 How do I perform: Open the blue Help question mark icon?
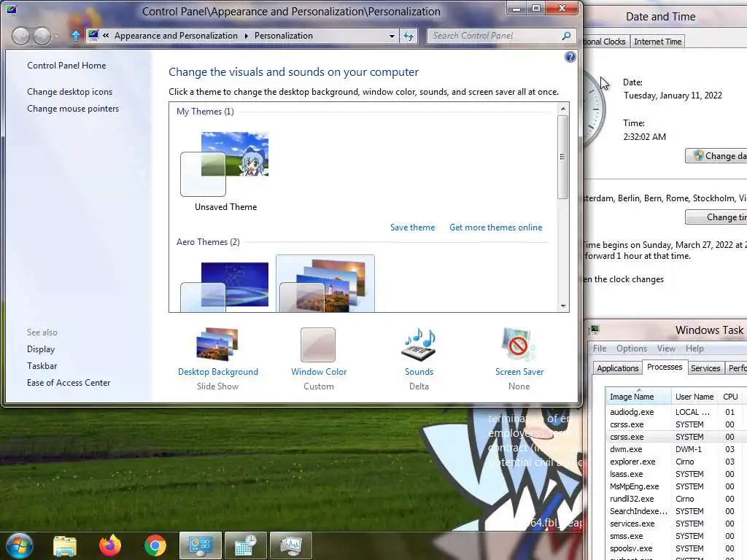[570, 57]
